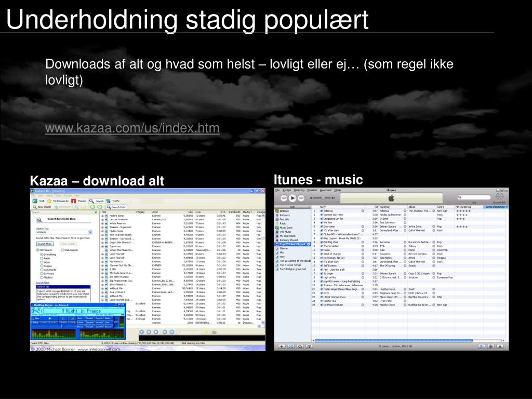
Task: Open the Theater toolbar icon in Kazaa
Action: pos(74,201)
